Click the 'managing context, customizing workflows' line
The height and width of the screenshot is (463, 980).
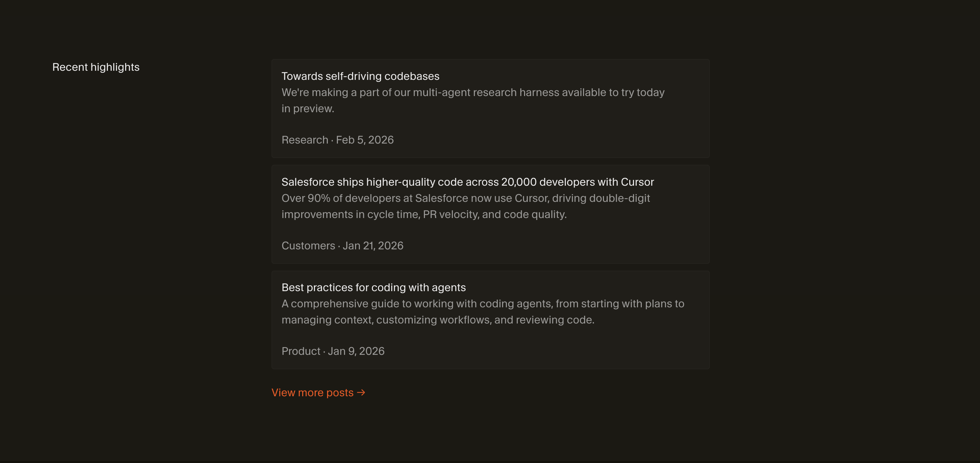(437, 320)
